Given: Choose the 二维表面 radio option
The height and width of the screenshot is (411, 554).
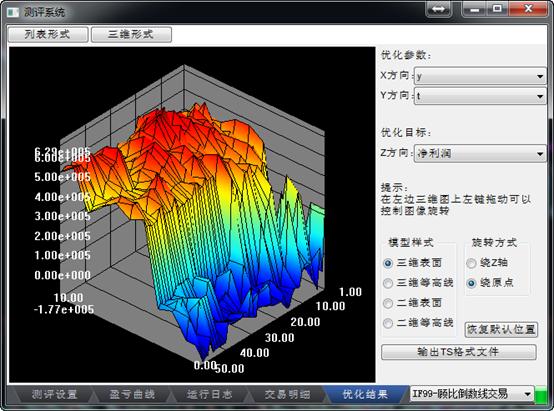Looking at the screenshot, I should click(x=388, y=303).
